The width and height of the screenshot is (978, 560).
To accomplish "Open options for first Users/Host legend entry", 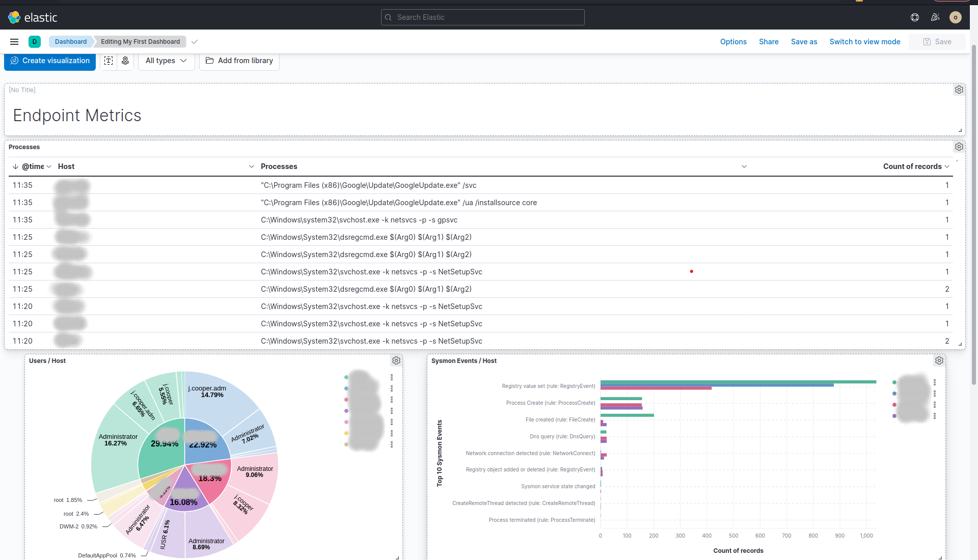I will coord(392,377).
